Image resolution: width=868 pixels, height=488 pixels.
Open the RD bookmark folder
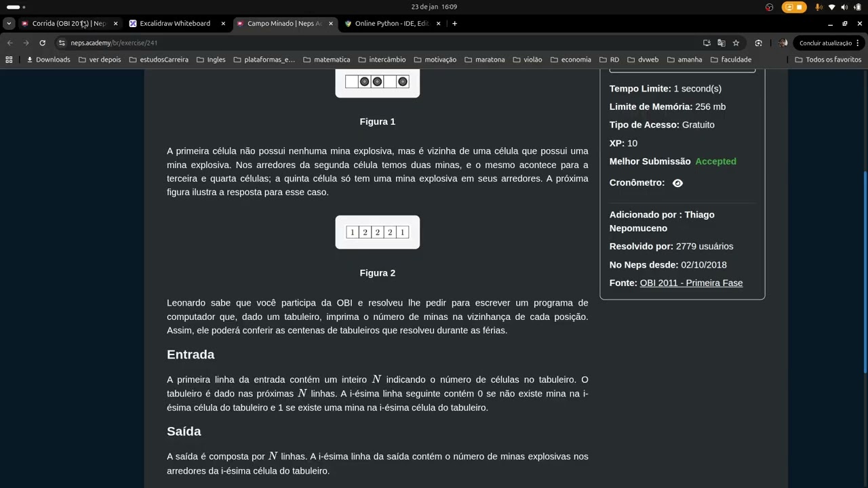pyautogui.click(x=609, y=60)
